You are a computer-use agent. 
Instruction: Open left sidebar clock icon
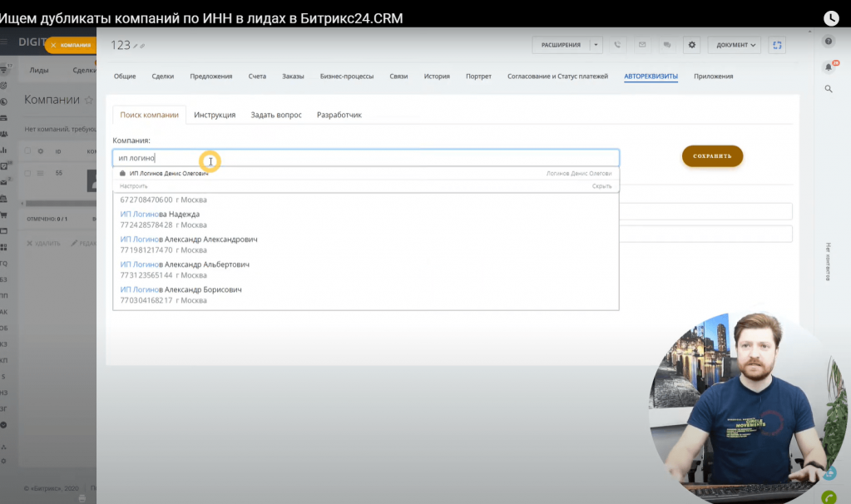[4, 101]
